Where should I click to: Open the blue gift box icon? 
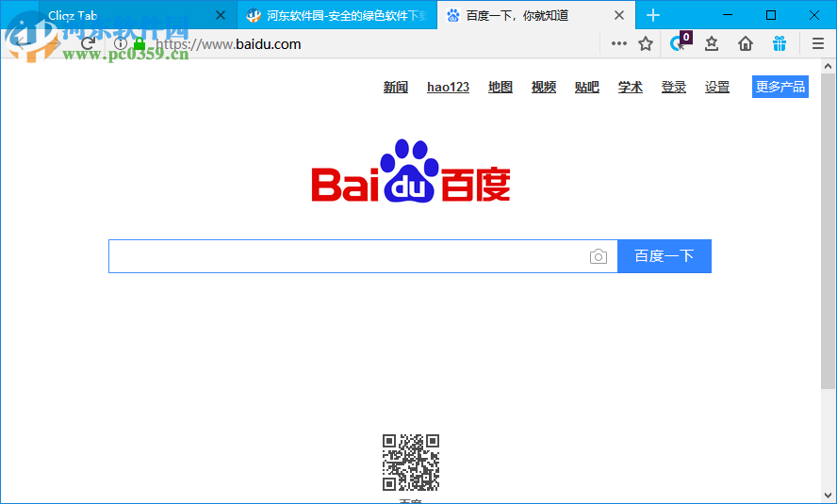coord(780,43)
